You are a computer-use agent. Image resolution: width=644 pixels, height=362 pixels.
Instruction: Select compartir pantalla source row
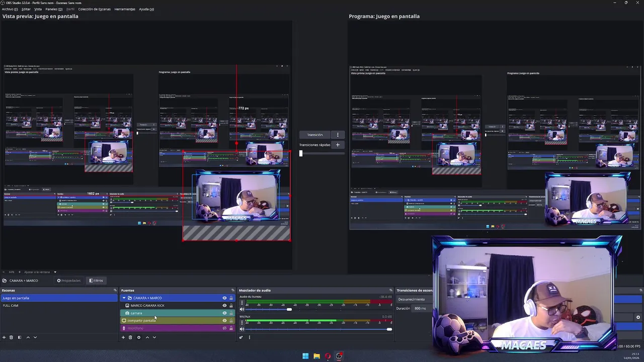[178, 321]
